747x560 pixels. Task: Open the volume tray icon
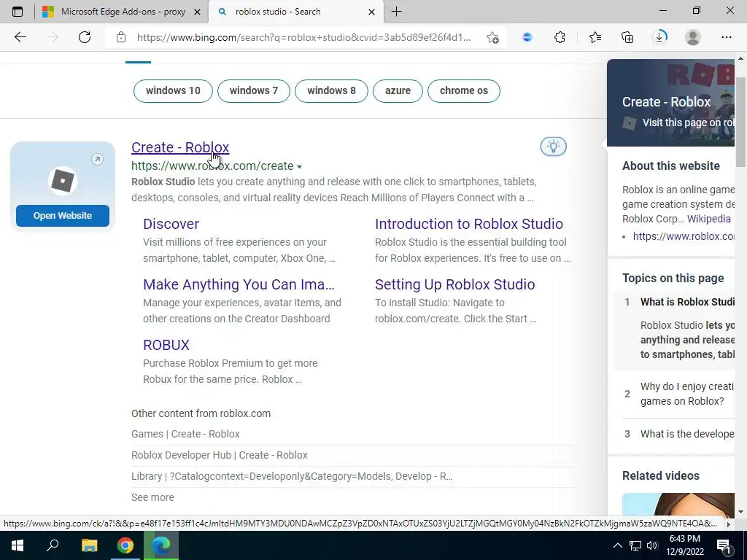coord(652,545)
